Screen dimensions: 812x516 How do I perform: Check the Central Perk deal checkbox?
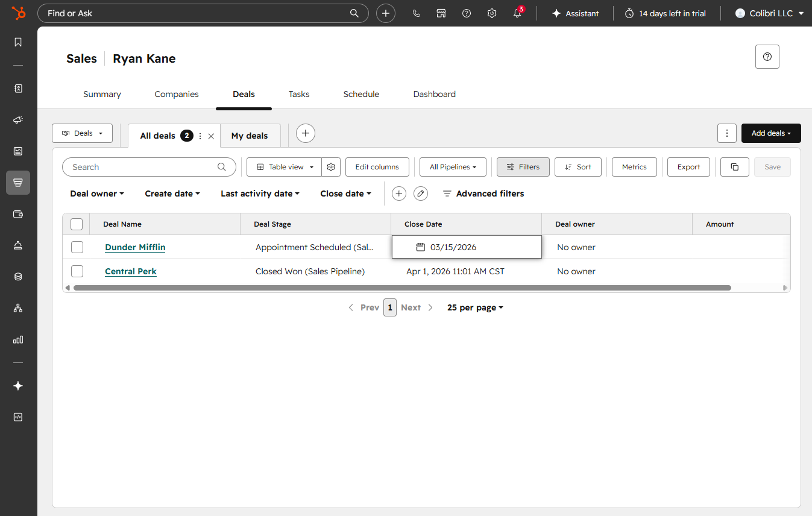(77, 271)
